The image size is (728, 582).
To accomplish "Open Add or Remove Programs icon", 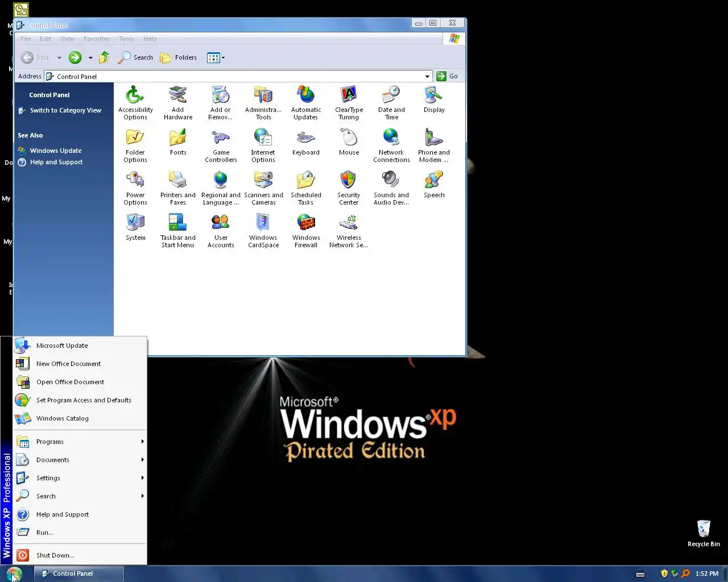I will point(221,103).
